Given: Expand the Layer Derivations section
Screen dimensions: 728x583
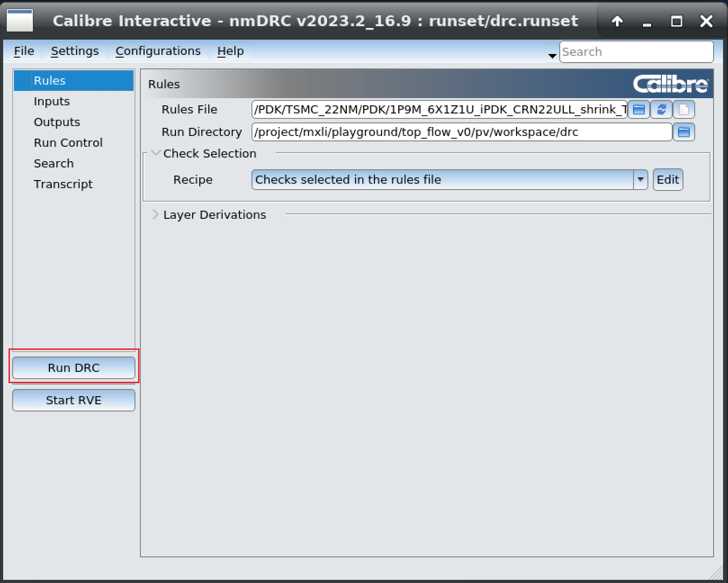Looking at the screenshot, I should tap(156, 215).
